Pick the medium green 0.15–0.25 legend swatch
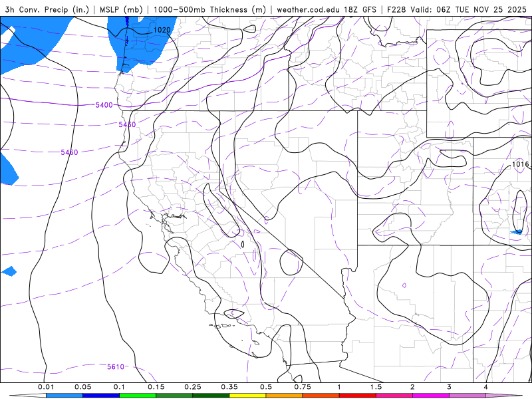The width and height of the screenshot is (532, 399). tap(174, 396)
